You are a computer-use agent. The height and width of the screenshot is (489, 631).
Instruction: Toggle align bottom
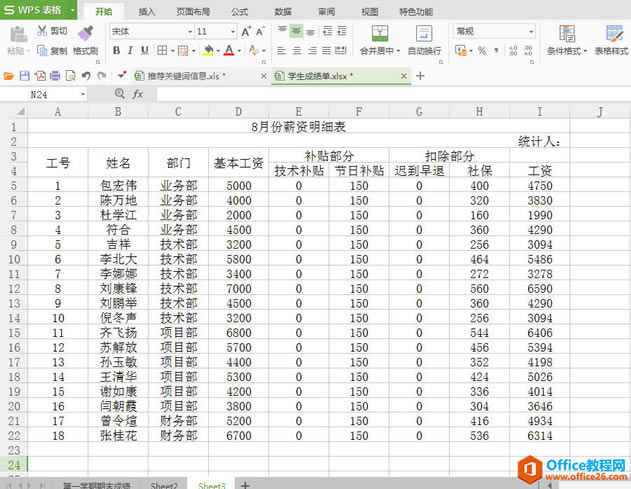point(310,31)
